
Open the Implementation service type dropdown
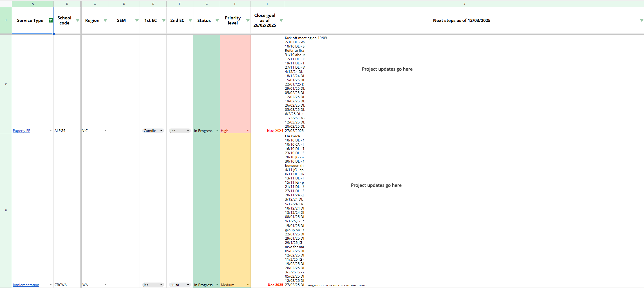point(51,285)
